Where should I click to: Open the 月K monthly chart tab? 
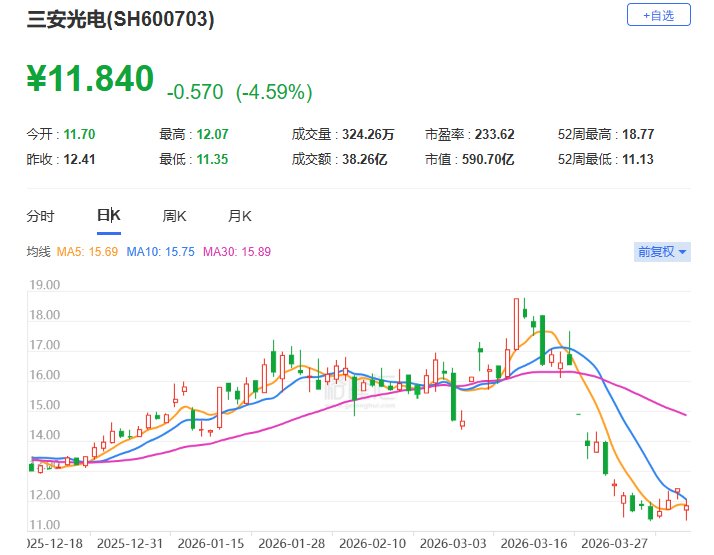coord(240,216)
